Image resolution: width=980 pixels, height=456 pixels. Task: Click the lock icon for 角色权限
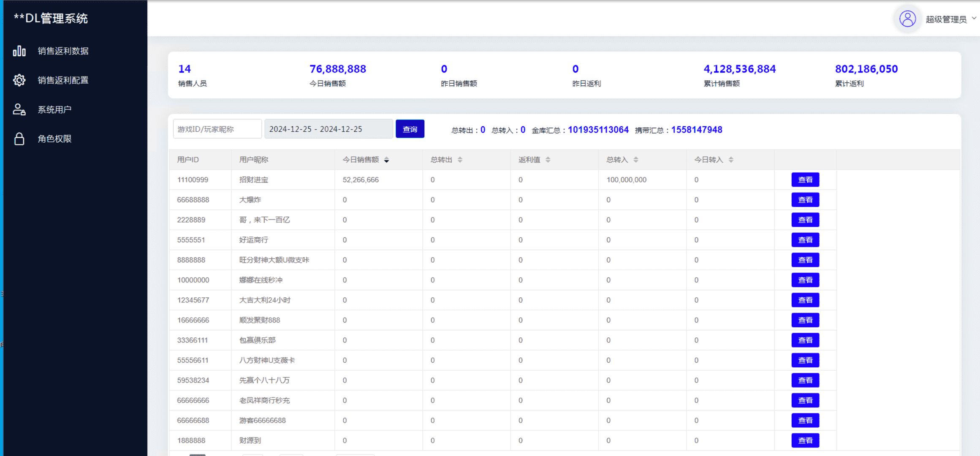coord(19,139)
